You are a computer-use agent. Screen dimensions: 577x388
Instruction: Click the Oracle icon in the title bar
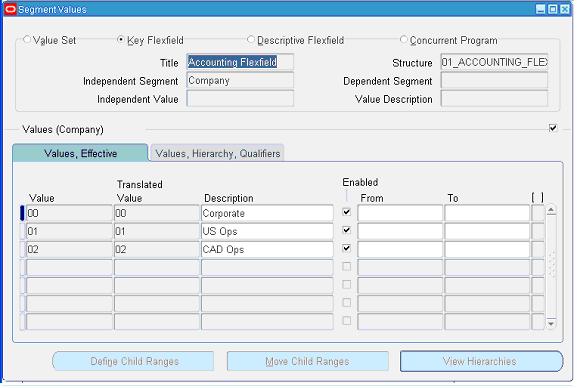pos(10,9)
